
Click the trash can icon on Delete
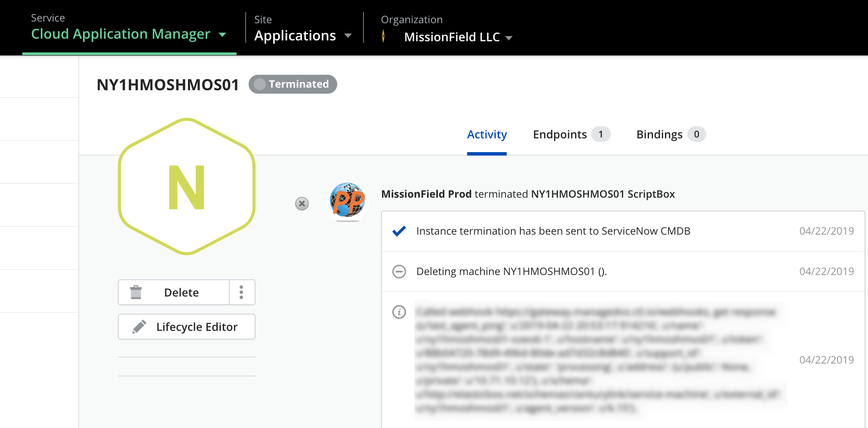click(136, 292)
